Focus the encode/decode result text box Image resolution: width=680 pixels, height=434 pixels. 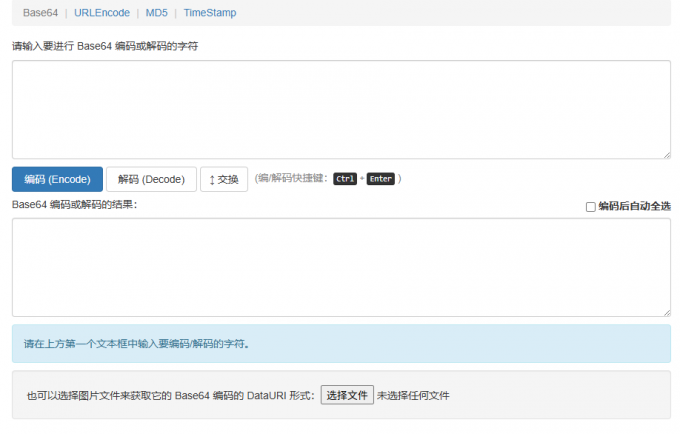[341, 267]
